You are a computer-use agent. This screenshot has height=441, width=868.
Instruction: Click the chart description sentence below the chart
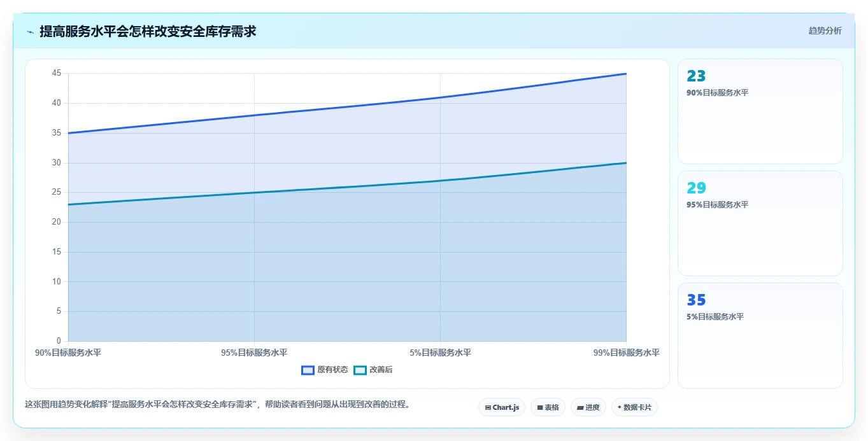point(218,404)
